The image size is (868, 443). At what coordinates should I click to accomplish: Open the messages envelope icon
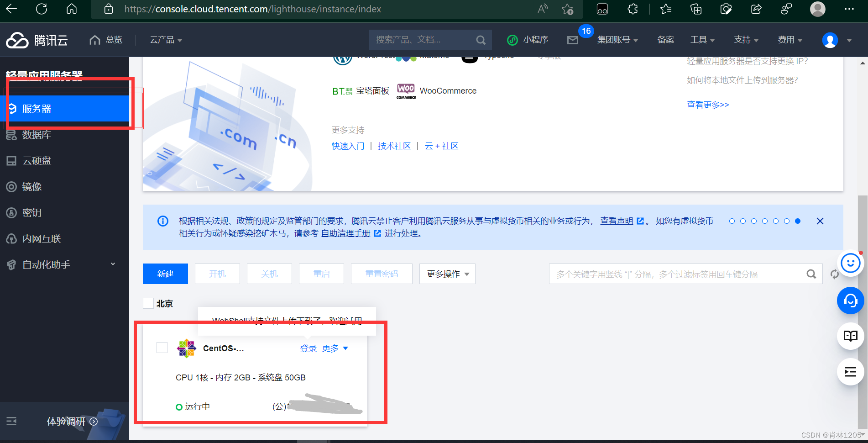(x=573, y=40)
